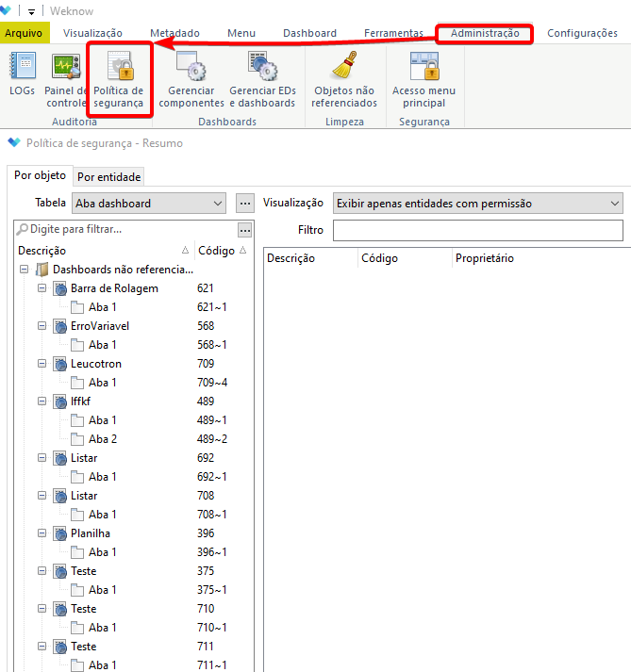
Task: Switch to the Ferramentas ribbon tab
Action: (x=393, y=33)
